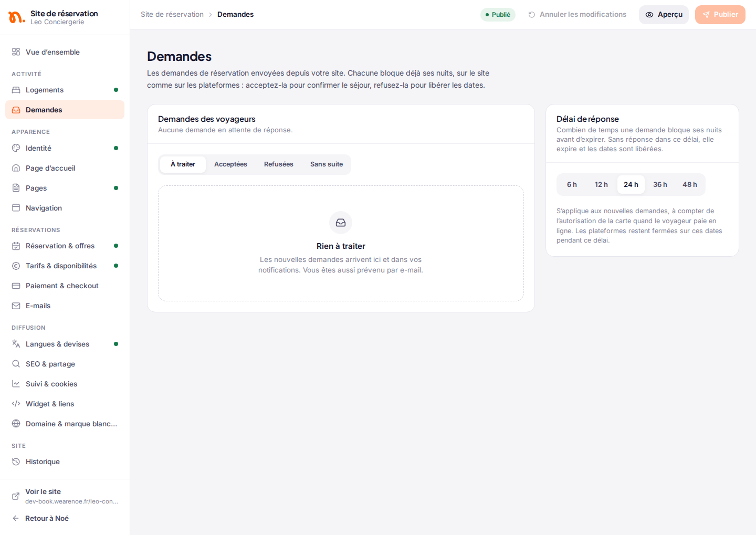The image size is (756, 535).
Task: Open Vue d'ensemble grid icon
Action: tap(16, 52)
